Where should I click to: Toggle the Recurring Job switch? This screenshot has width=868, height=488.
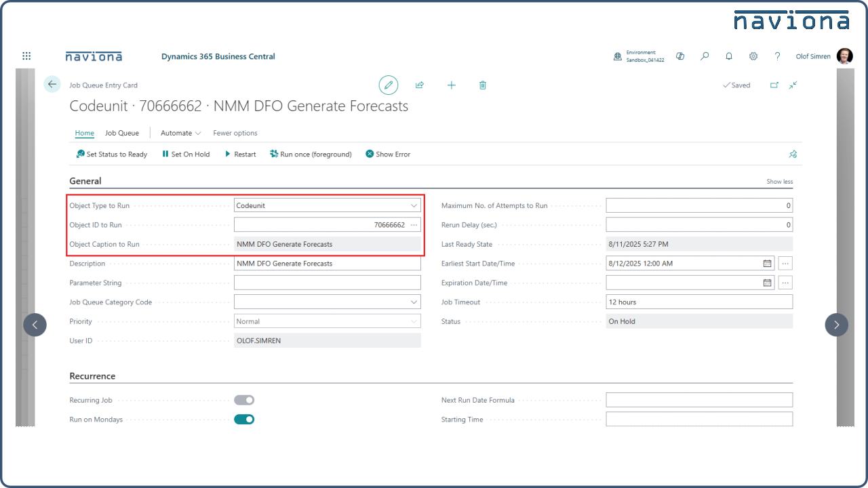click(x=244, y=401)
